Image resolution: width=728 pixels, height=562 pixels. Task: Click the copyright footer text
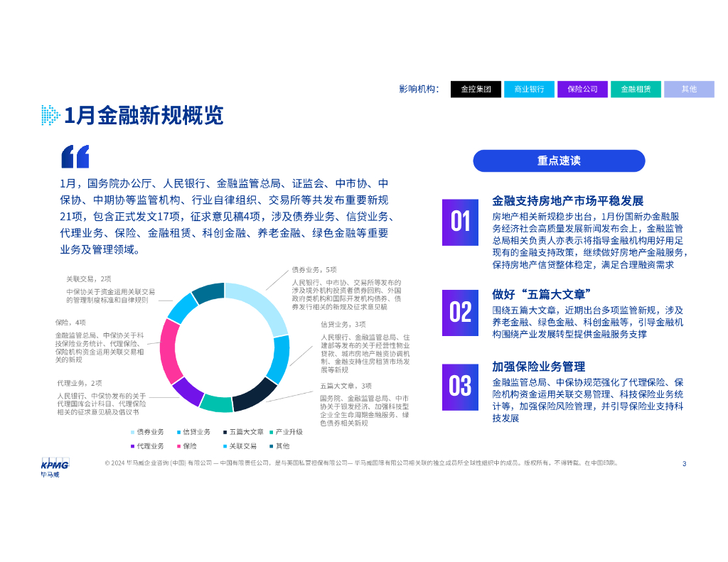coord(361,463)
